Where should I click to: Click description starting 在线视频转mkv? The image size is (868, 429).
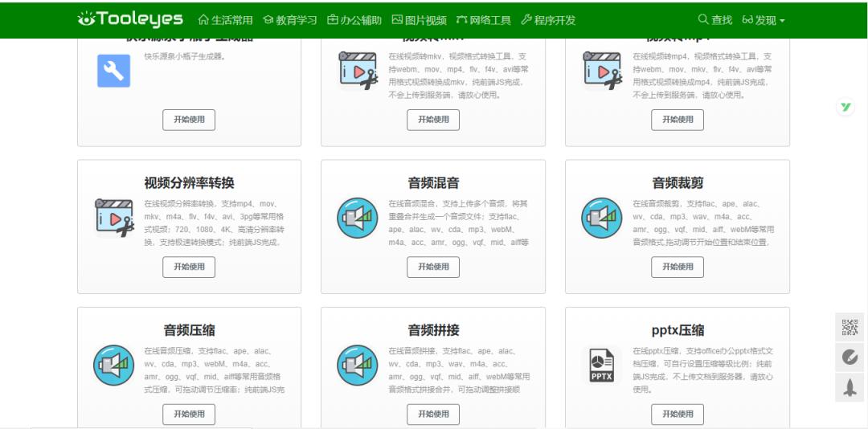(x=459, y=76)
